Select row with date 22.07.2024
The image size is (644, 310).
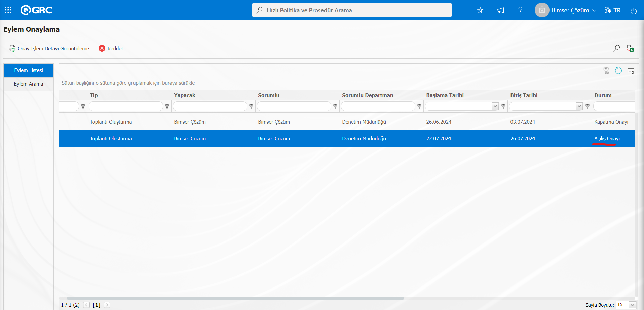coord(347,139)
